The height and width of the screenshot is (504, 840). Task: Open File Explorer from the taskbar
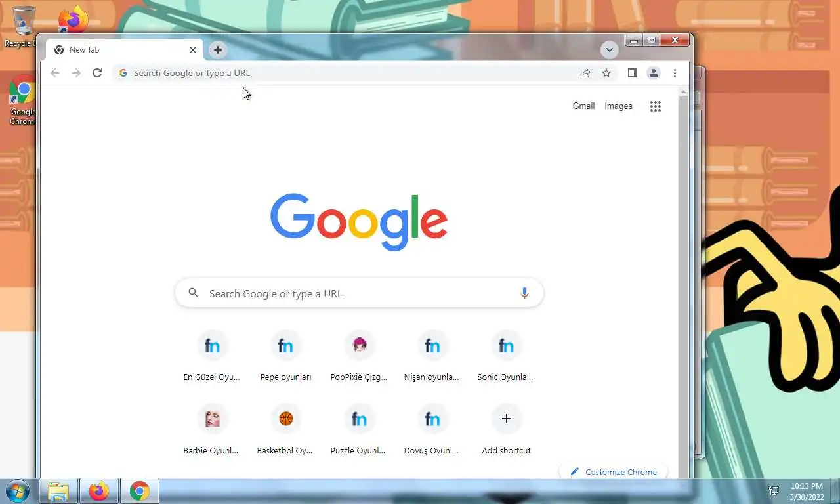(x=58, y=491)
